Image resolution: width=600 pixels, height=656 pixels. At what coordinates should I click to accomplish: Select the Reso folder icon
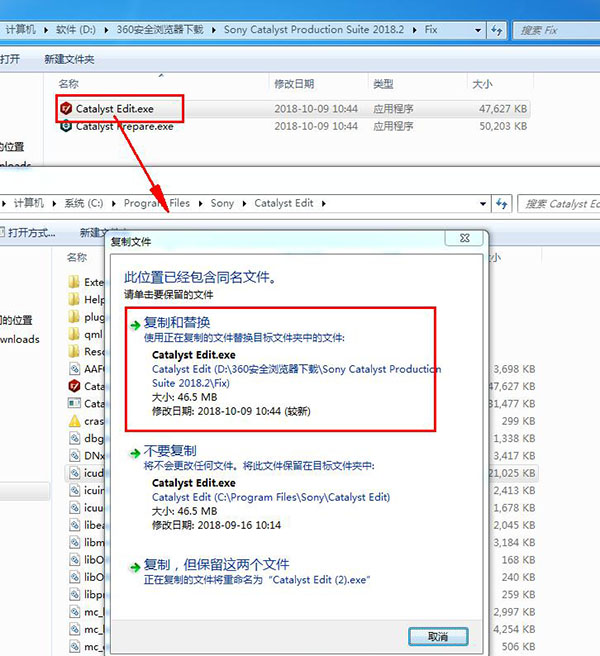pos(74,351)
